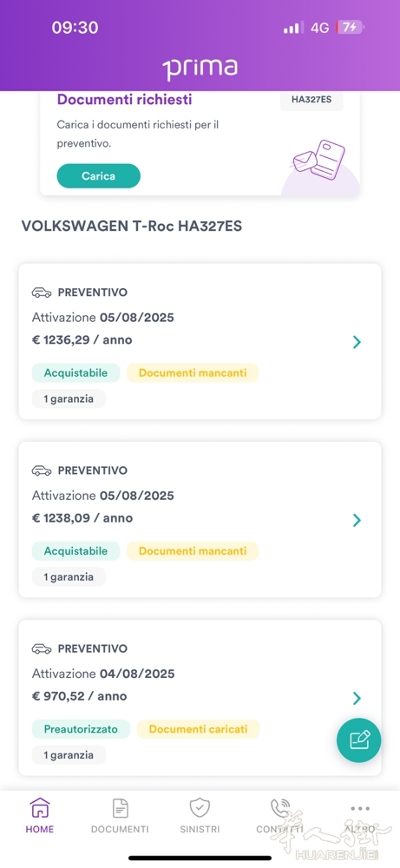Tap the 1 garanzia chip on third quote
The image size is (400, 868).
[69, 754]
